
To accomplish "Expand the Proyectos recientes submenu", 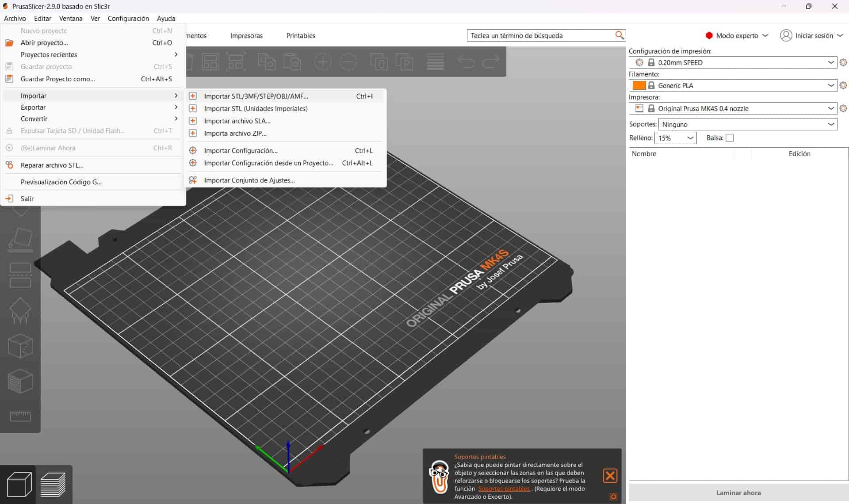I will pos(92,54).
